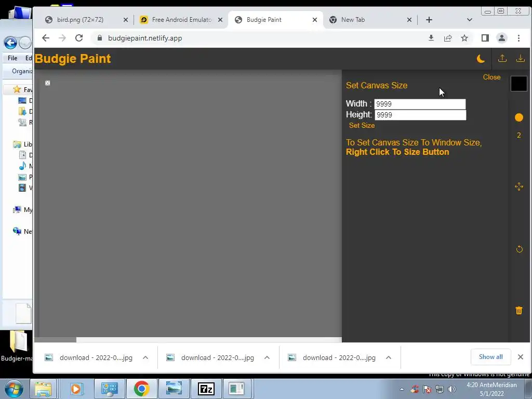This screenshot has height=399, width=532.
Task: Click the undo rotate arrow icon
Action: click(x=519, y=249)
